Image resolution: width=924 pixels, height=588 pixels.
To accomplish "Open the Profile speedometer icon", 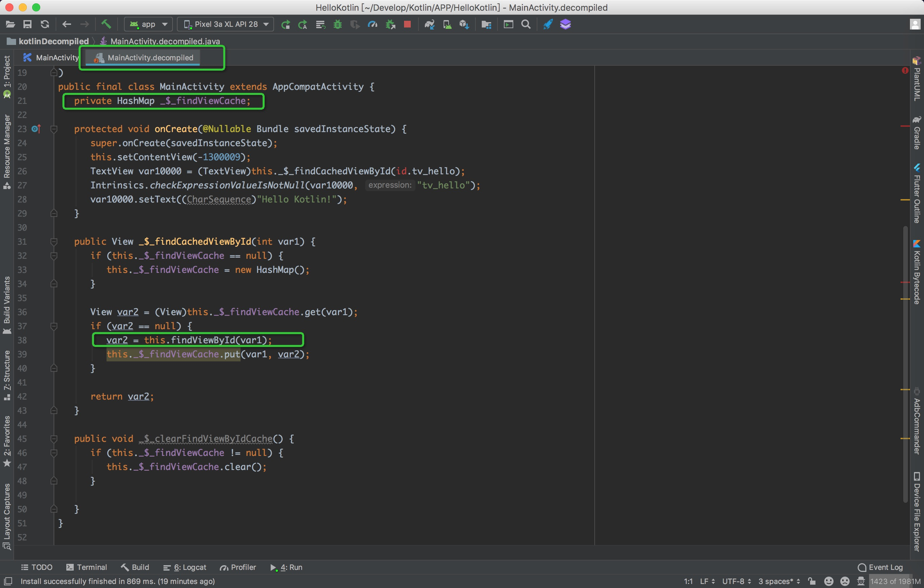I will pyautogui.click(x=373, y=24).
